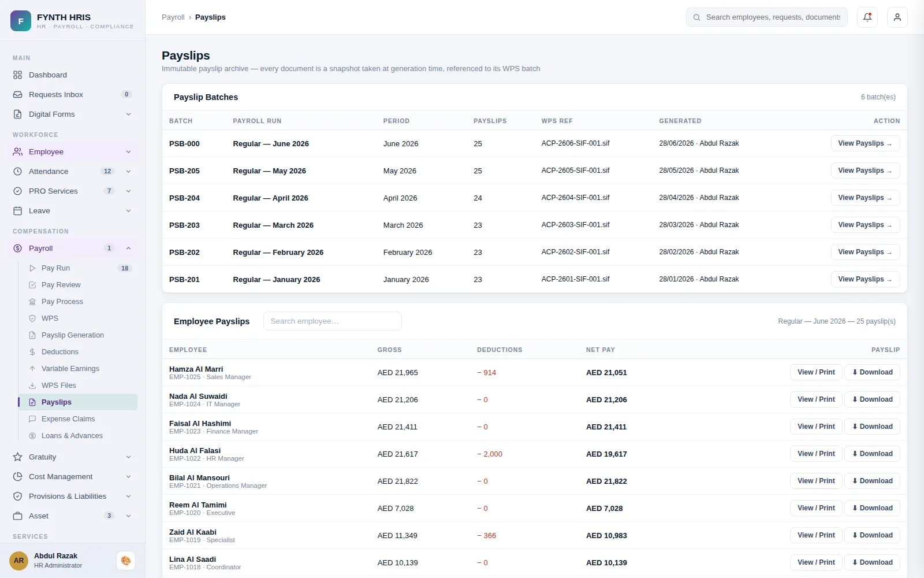This screenshot has height=578, width=924.
Task: Click the Payroll breadcrumb link
Action: pos(173,17)
